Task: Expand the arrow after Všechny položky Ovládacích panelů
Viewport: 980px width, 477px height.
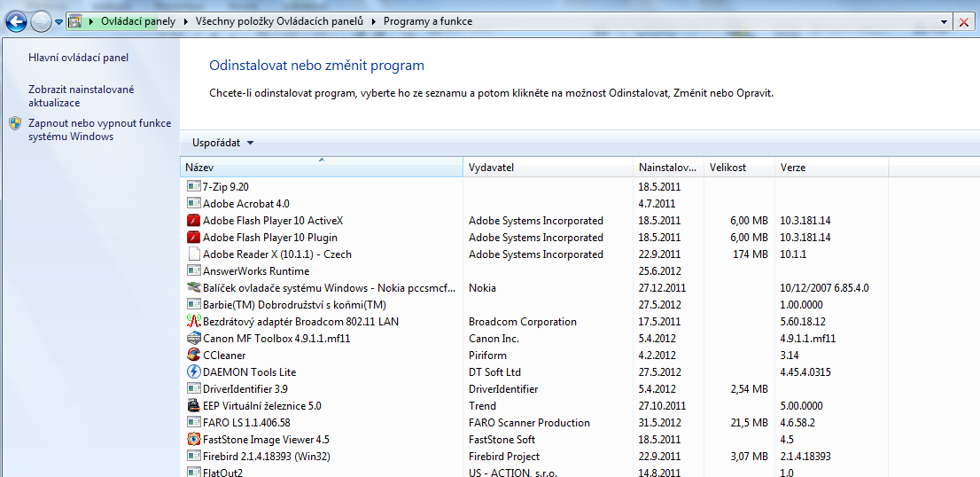Action: [375, 21]
